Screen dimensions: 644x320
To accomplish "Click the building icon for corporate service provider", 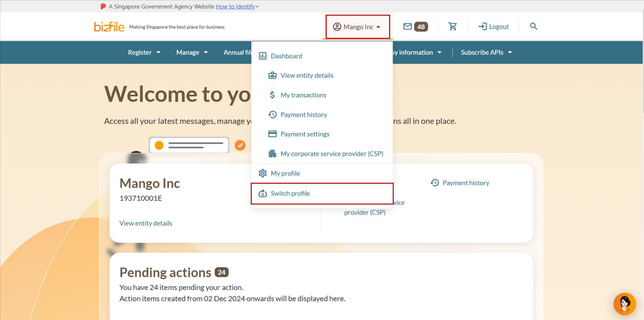I will click(x=272, y=154).
